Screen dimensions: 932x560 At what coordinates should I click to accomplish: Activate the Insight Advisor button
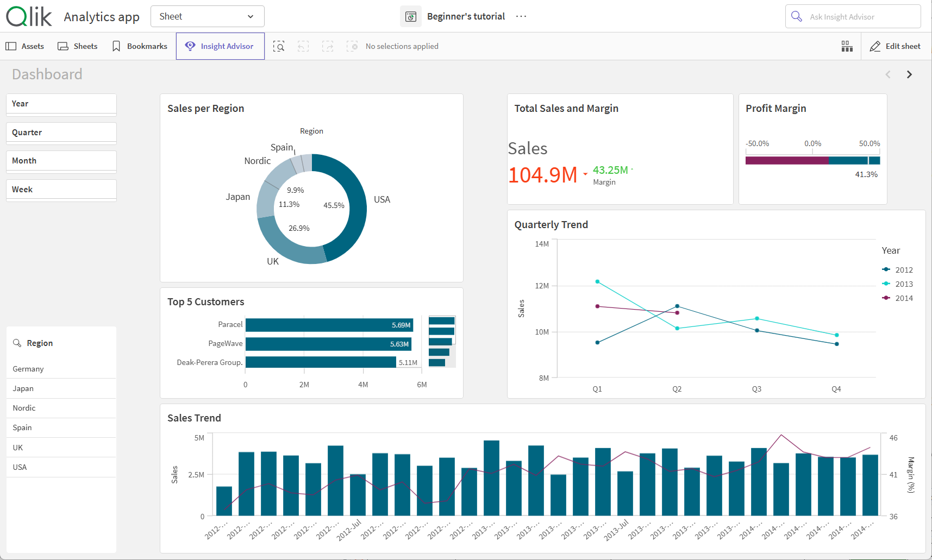(x=220, y=46)
